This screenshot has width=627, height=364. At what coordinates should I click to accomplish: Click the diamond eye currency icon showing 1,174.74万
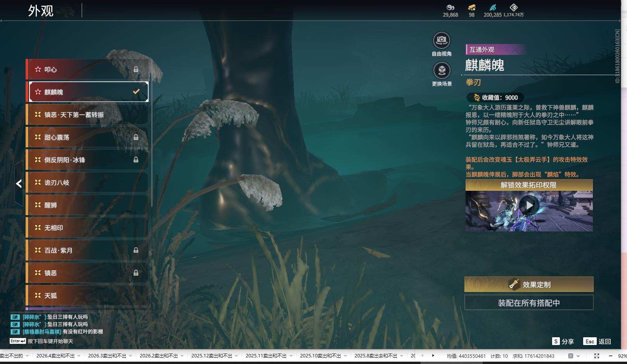[x=513, y=7]
